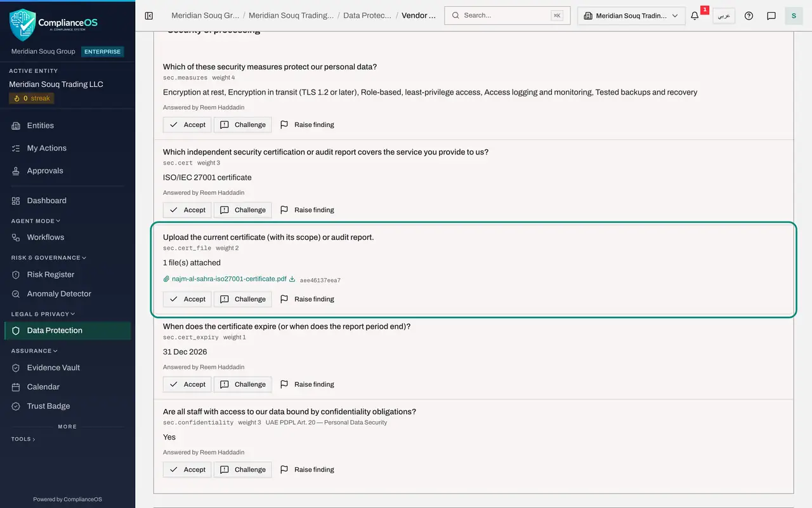Click the ComplianceOS logo
812x508 pixels.
(x=54, y=24)
